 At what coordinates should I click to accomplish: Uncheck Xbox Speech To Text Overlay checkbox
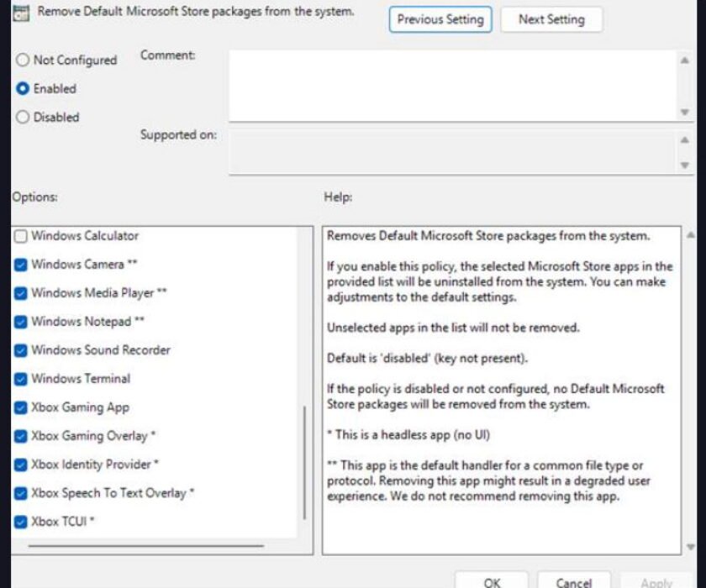tap(21, 494)
